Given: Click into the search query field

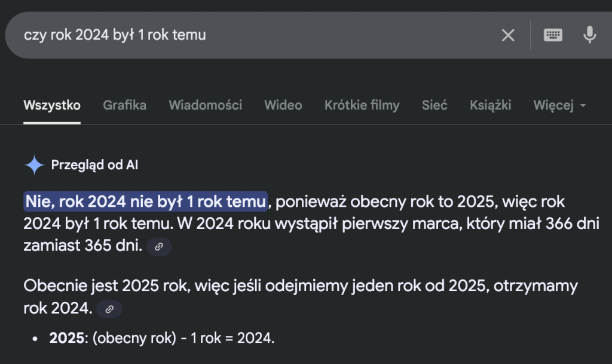Looking at the screenshot, I should coord(239,35).
